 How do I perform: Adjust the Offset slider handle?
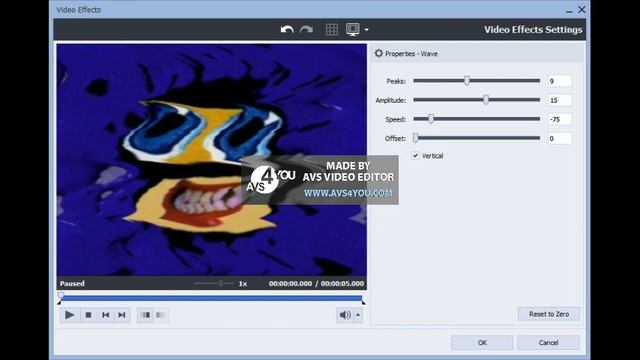pos(416,138)
